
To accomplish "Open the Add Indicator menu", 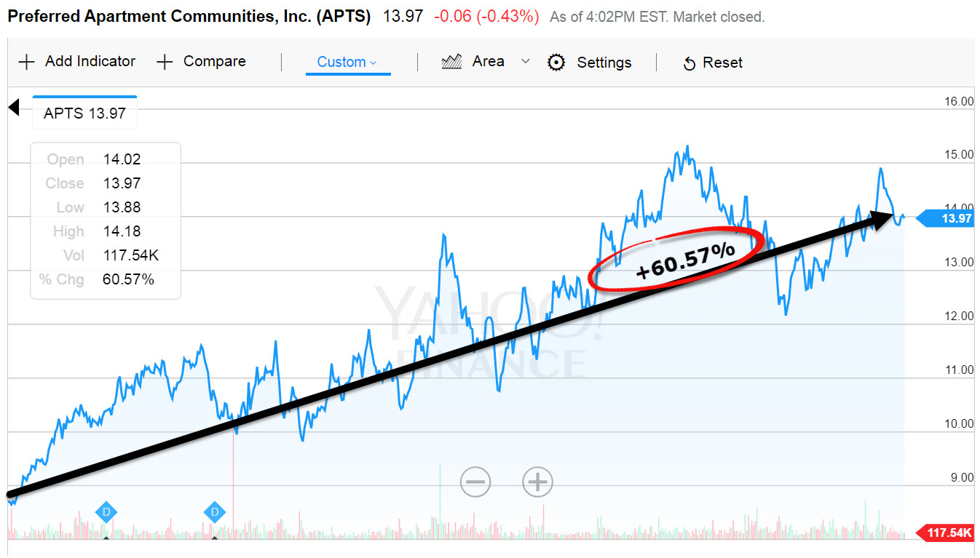I will pyautogui.click(x=76, y=62).
